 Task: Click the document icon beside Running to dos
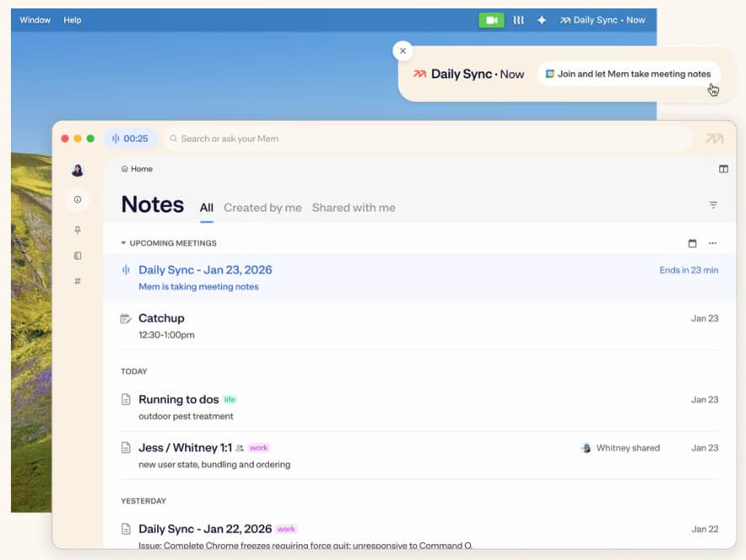pyautogui.click(x=125, y=399)
